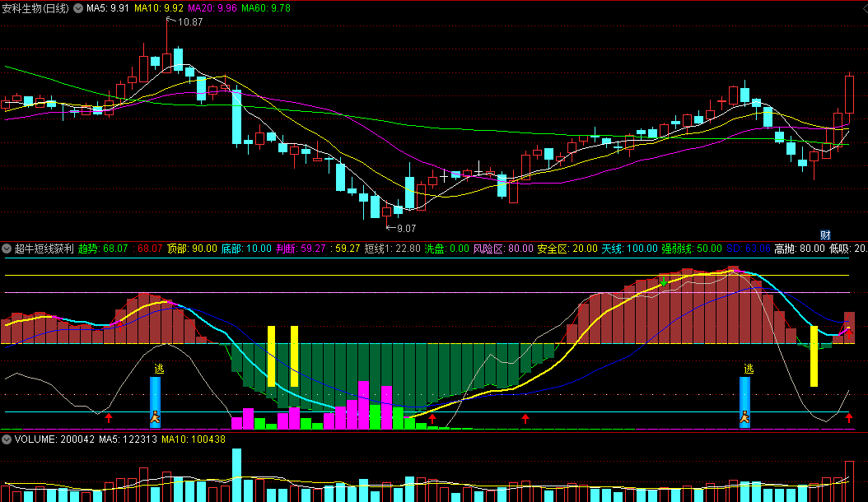The image size is (868, 502).
Task: Click the 天线: 100.00 value
Action: 629,249
